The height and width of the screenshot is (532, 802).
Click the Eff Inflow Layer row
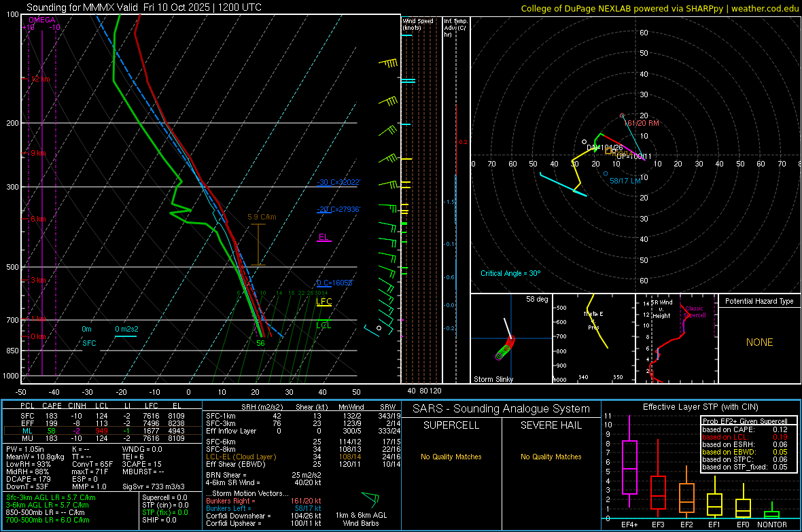[303, 431]
